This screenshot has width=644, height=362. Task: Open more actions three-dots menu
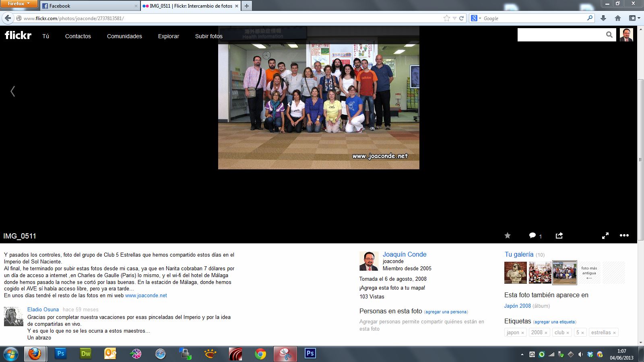624,236
